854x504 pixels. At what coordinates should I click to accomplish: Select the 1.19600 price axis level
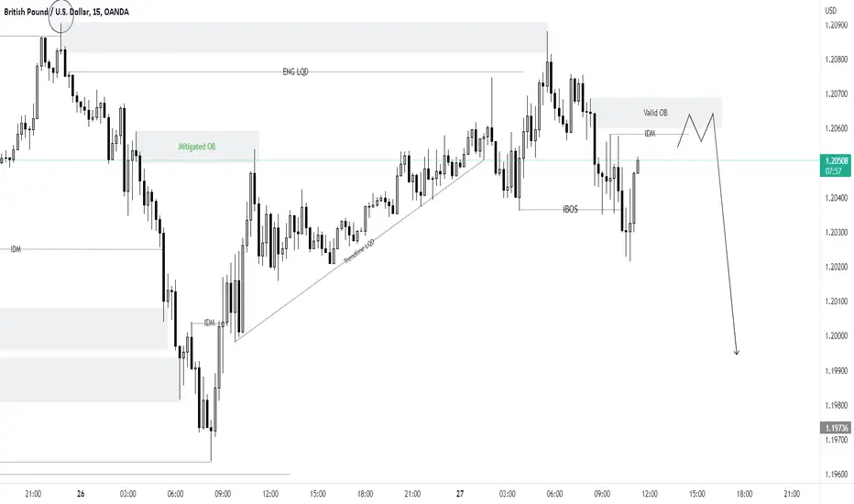836,474
